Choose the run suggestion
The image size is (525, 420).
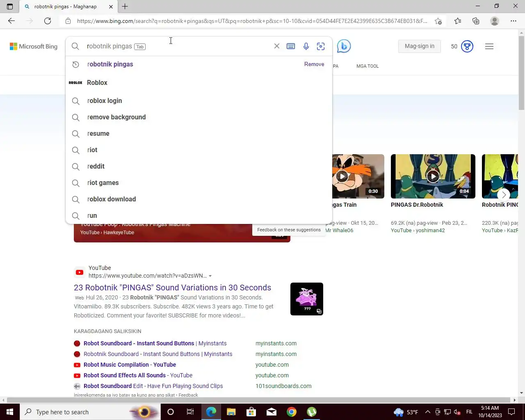click(x=199, y=215)
